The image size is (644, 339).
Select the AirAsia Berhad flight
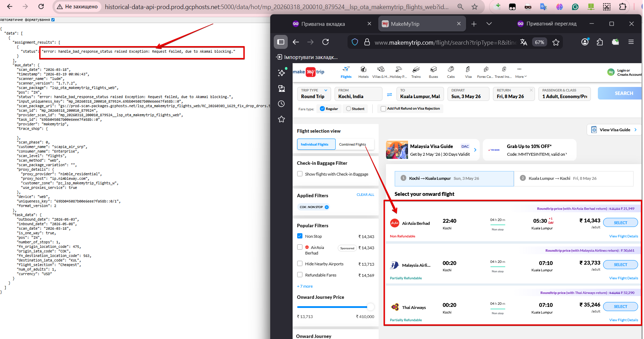pyautogui.click(x=620, y=222)
